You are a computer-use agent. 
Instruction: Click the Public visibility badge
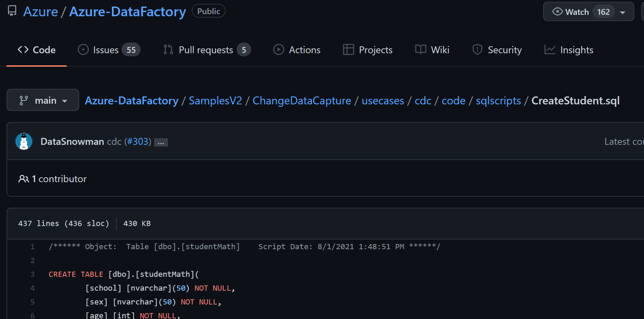[x=209, y=11]
